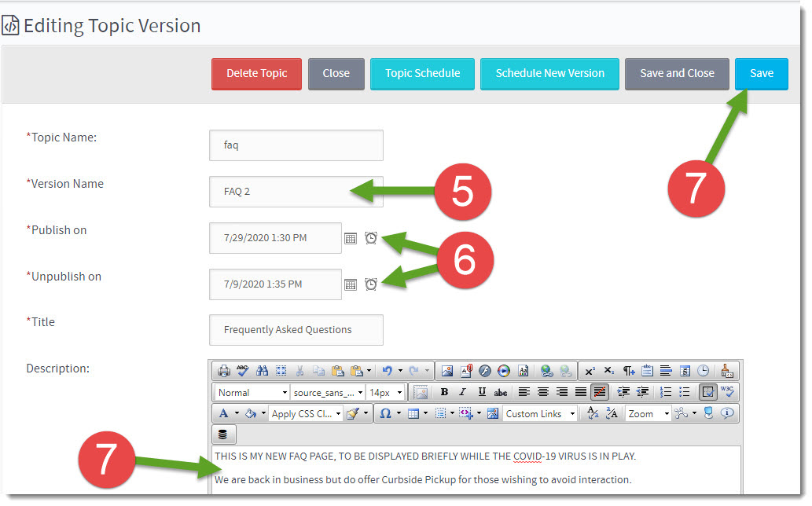Open the font color picker swatch

(x=225, y=413)
